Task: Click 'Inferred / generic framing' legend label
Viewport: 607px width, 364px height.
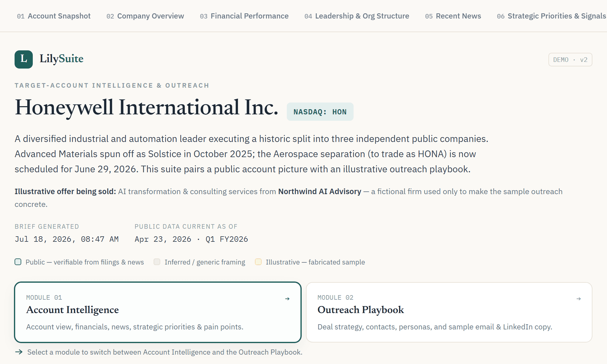Action: point(205,262)
